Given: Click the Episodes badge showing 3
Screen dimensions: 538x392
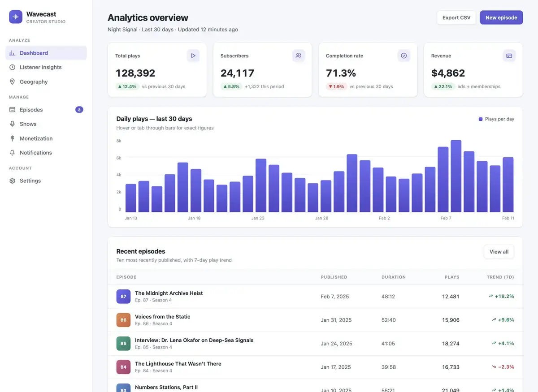Looking at the screenshot, I should [x=79, y=110].
